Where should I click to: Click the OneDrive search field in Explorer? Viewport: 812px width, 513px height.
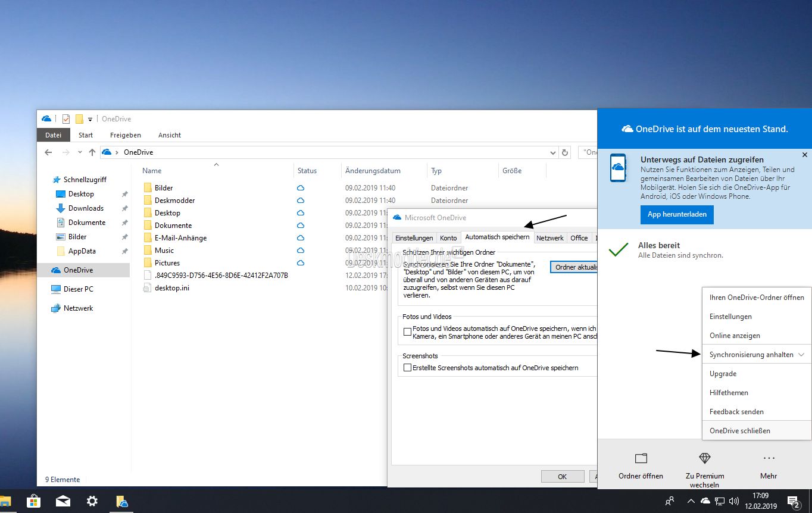[x=588, y=152]
